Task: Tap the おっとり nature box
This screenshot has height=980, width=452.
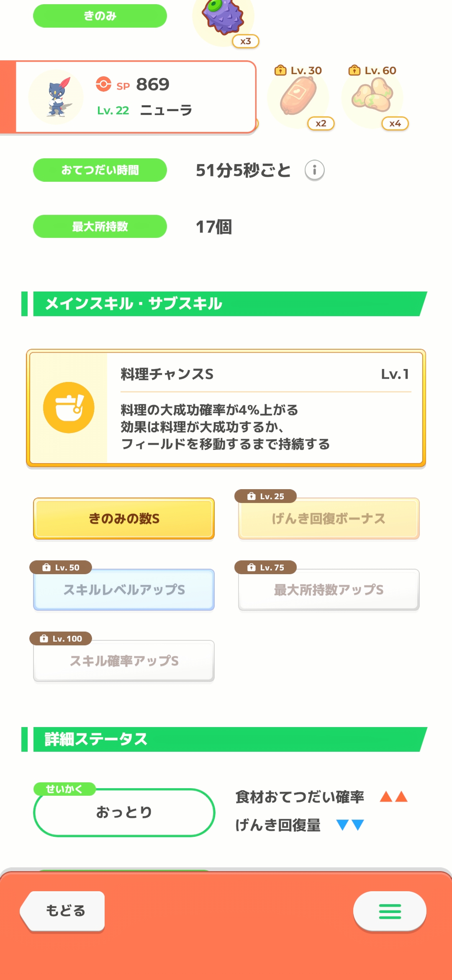Action: [x=124, y=812]
